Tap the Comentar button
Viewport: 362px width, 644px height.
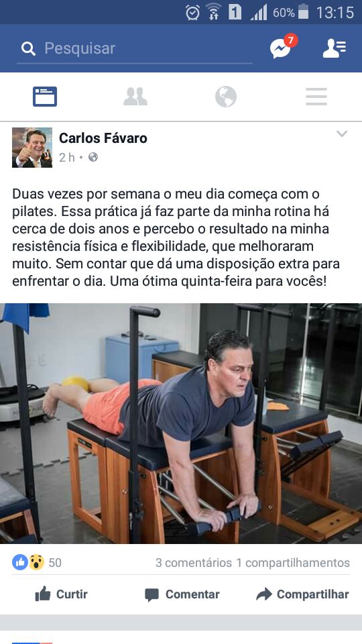tap(182, 594)
